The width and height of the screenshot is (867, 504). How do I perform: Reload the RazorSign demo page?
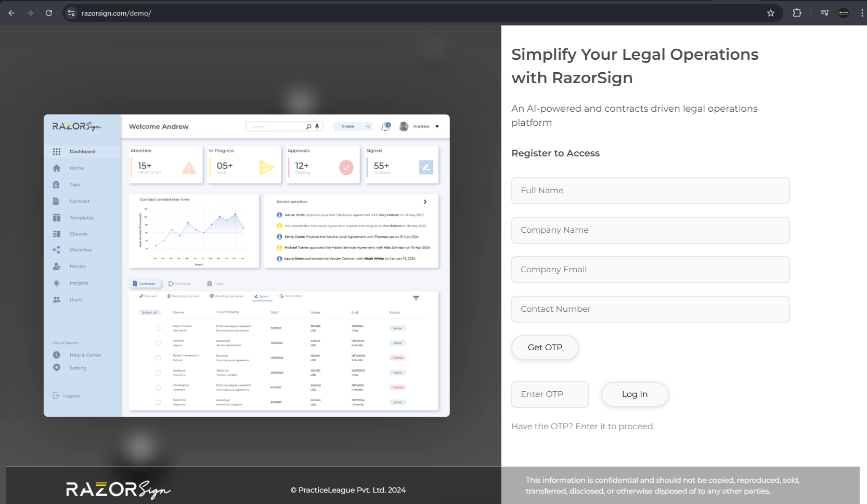(49, 13)
